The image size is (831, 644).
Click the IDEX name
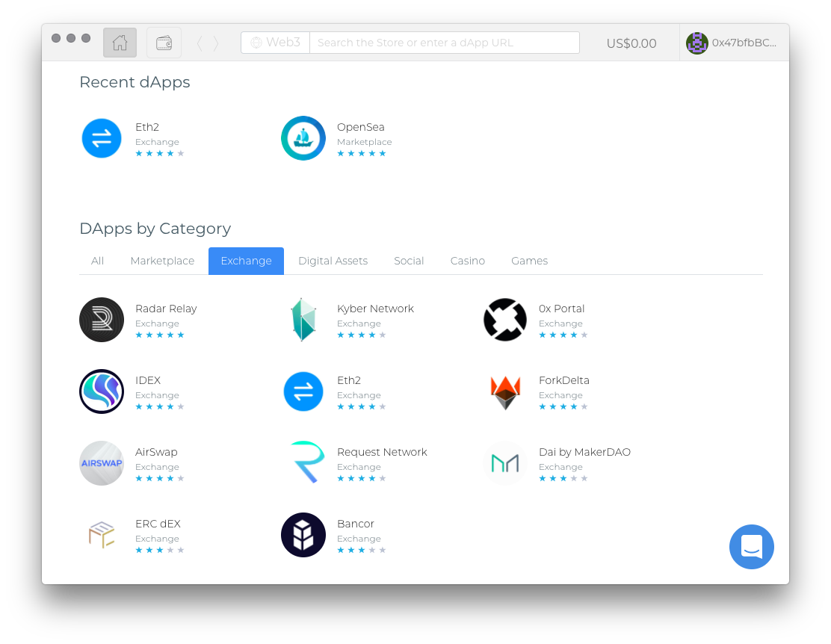tap(148, 380)
